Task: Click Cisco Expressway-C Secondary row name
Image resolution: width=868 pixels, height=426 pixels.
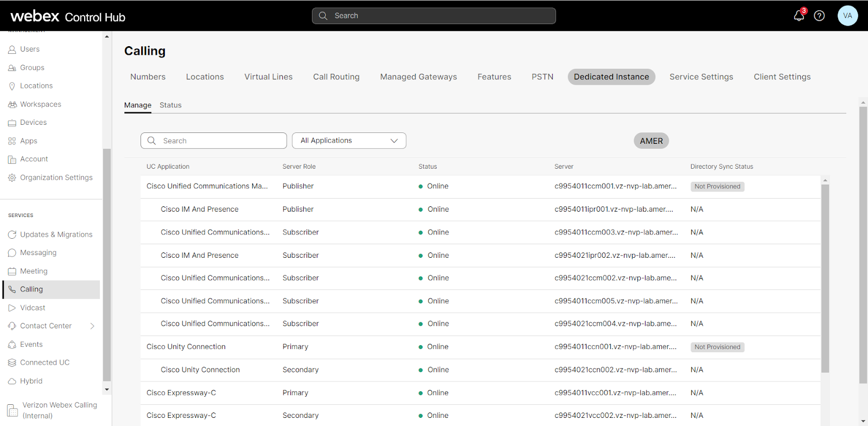Action: pos(181,416)
